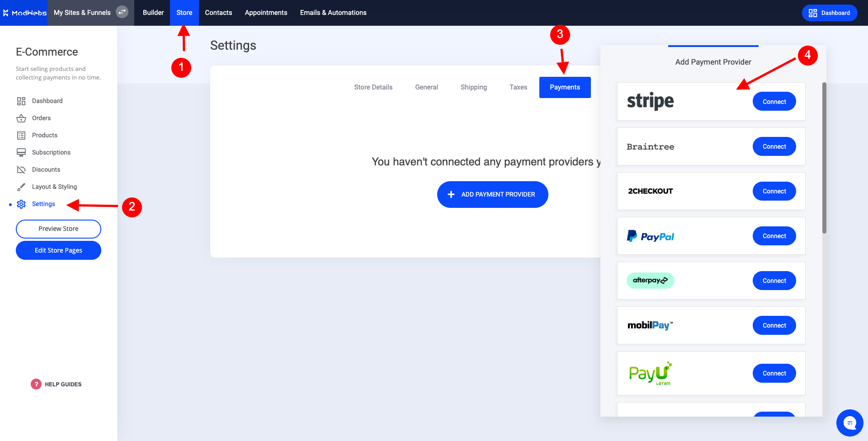Connect the Stripe payment provider

tap(774, 102)
